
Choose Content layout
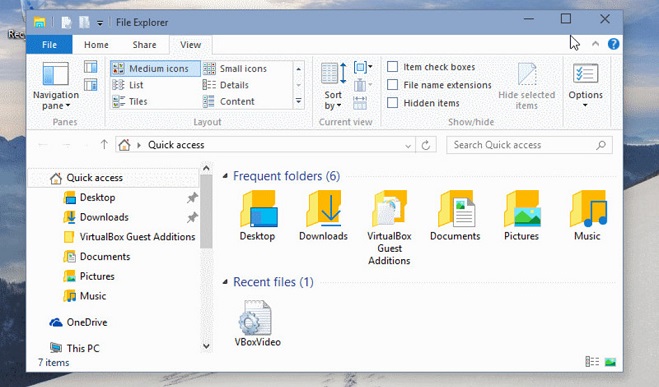(229, 101)
